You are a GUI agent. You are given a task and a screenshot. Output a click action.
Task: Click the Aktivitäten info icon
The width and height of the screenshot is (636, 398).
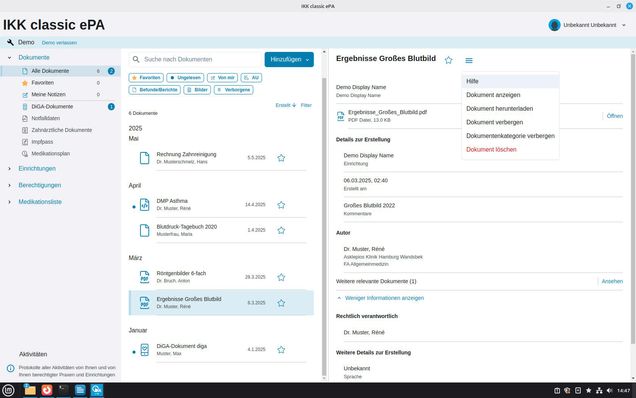coord(11,368)
